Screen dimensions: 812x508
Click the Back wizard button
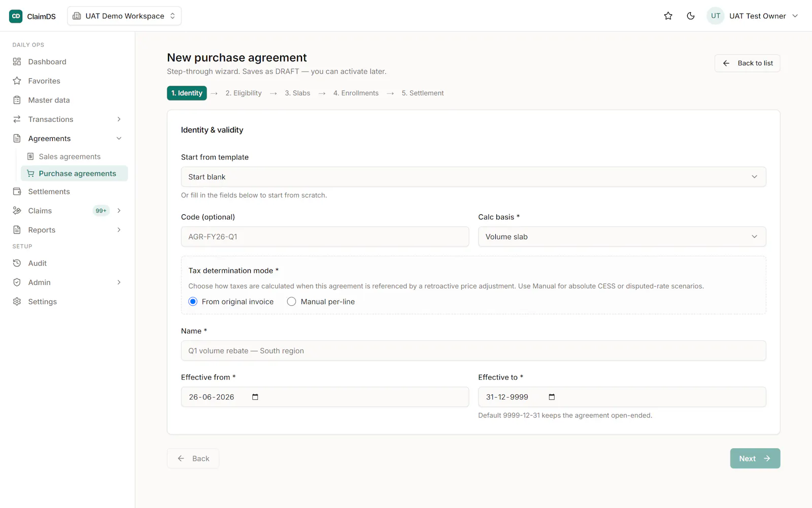tap(193, 458)
